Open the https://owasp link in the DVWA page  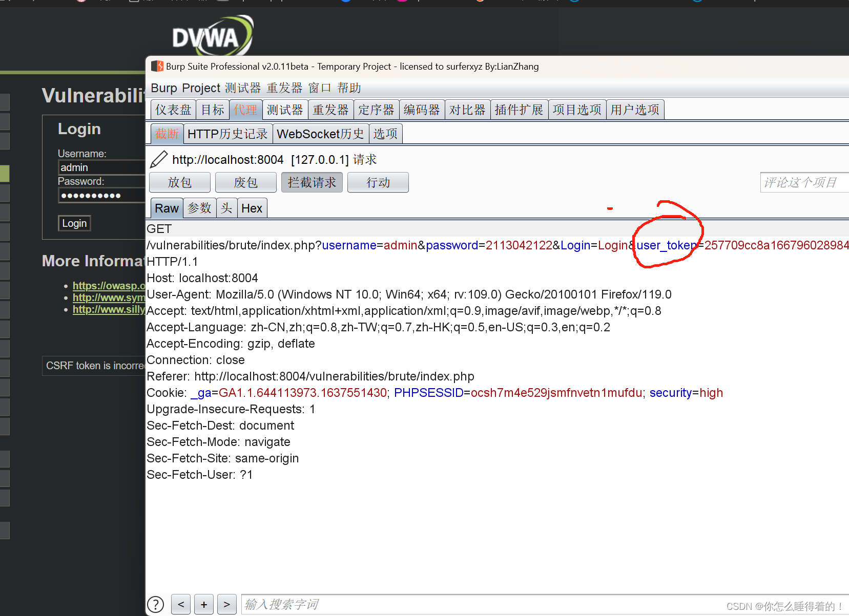pos(109,286)
